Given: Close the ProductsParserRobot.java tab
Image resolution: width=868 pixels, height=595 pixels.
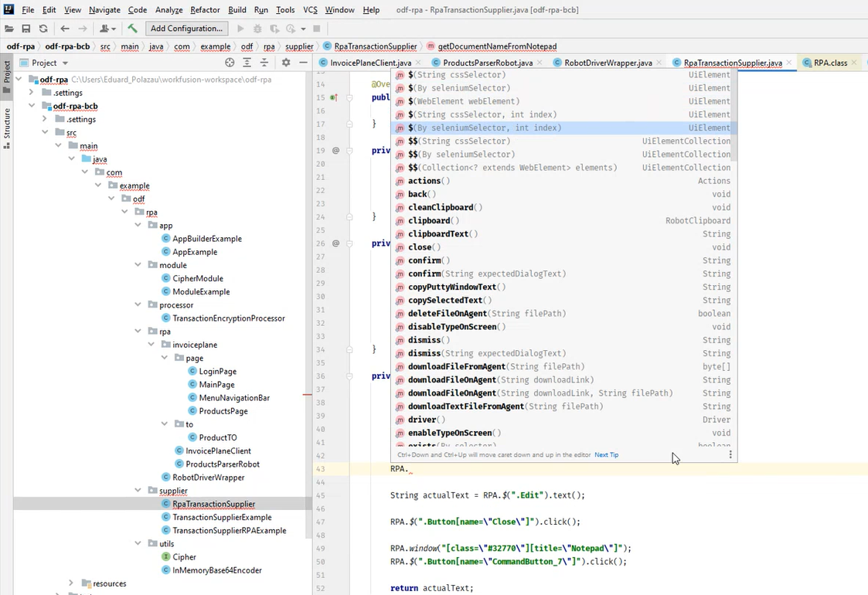Looking at the screenshot, I should coord(540,63).
